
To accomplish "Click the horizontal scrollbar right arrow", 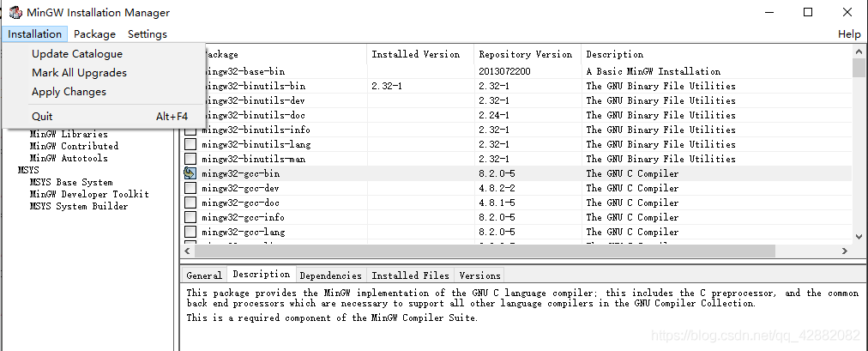I will tap(845, 251).
